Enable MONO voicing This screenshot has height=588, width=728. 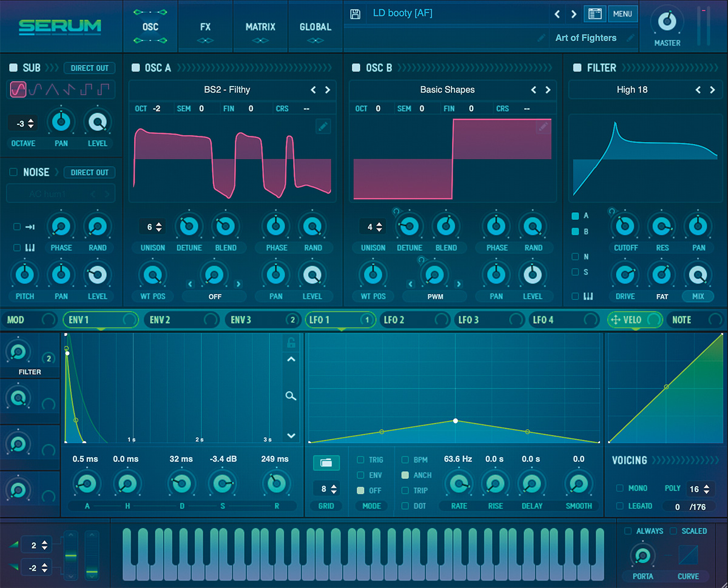point(620,488)
